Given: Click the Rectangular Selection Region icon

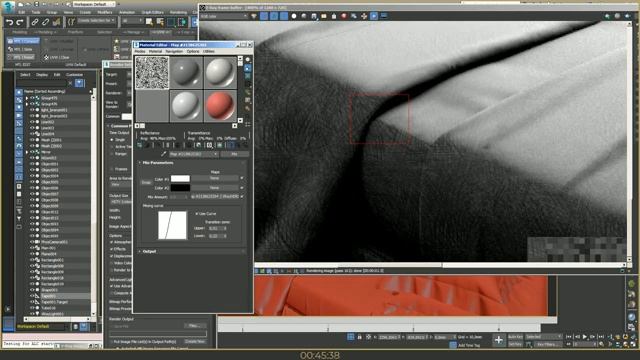Looking at the screenshot, I should 171,22.
